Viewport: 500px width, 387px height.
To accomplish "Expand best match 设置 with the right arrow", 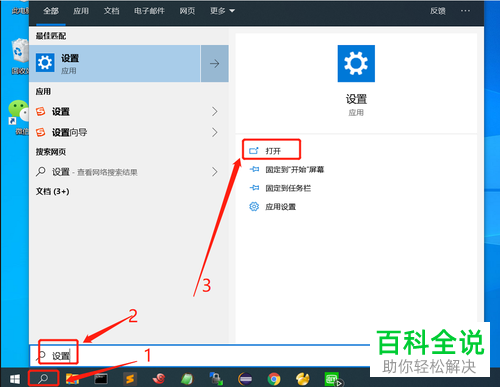I will [x=215, y=63].
